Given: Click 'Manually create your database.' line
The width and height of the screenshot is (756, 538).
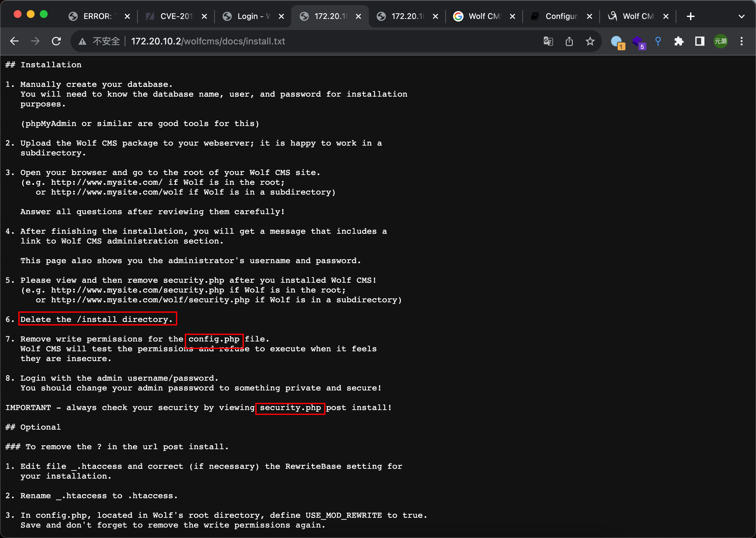Looking at the screenshot, I should click(96, 85).
